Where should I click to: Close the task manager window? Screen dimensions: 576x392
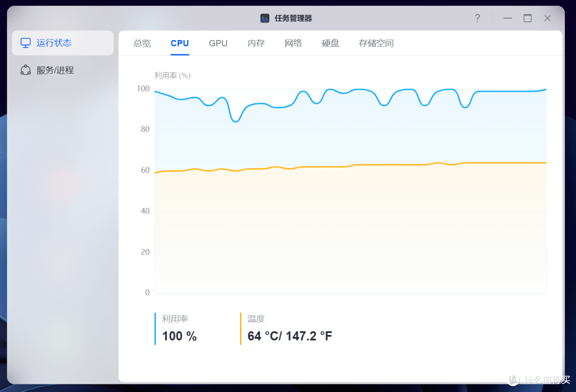point(547,18)
